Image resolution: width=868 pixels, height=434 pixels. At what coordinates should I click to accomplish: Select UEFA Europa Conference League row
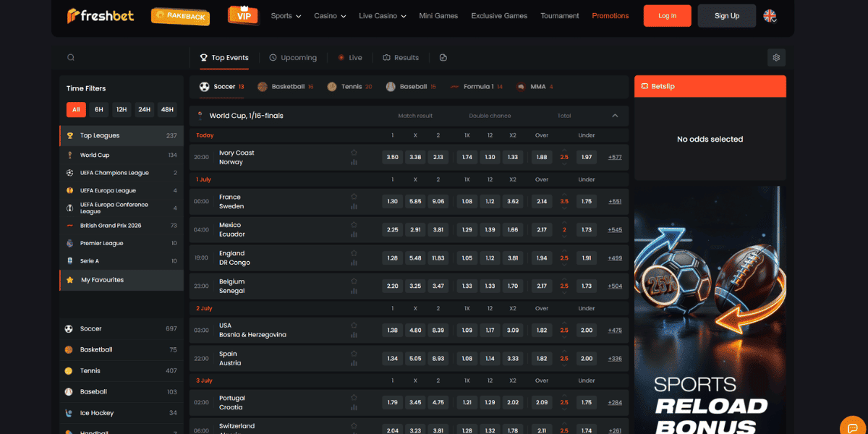pos(122,208)
